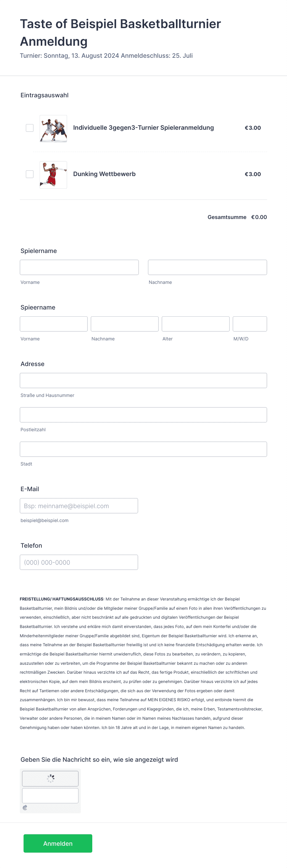
Task: Tick the Dunking Wettbewerb checkbox
Action: (x=30, y=174)
